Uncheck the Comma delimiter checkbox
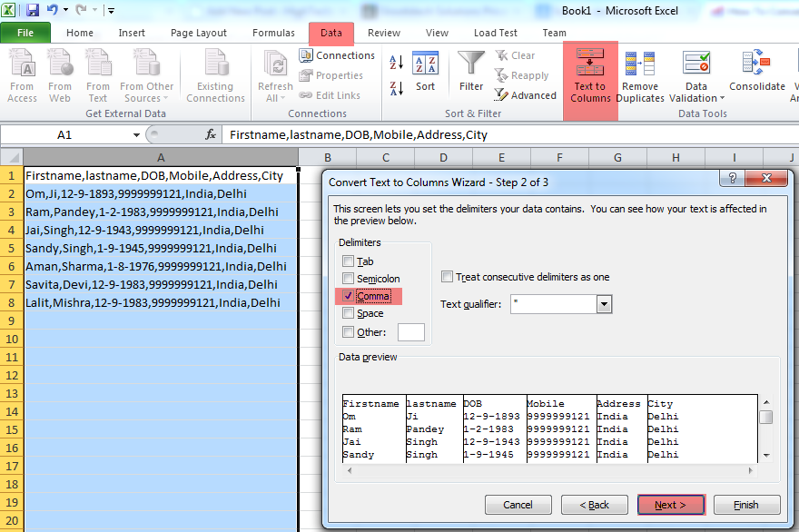This screenshot has height=532, width=799. 348,296
